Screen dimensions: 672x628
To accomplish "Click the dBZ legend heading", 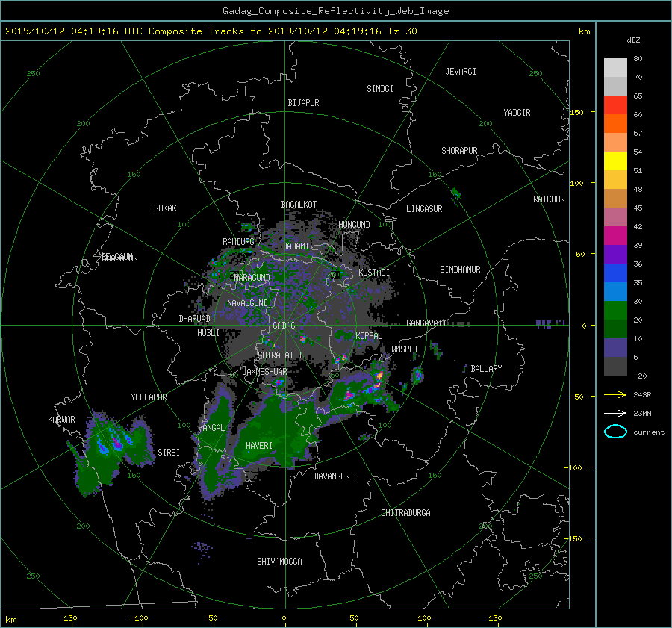I will tap(633, 40).
